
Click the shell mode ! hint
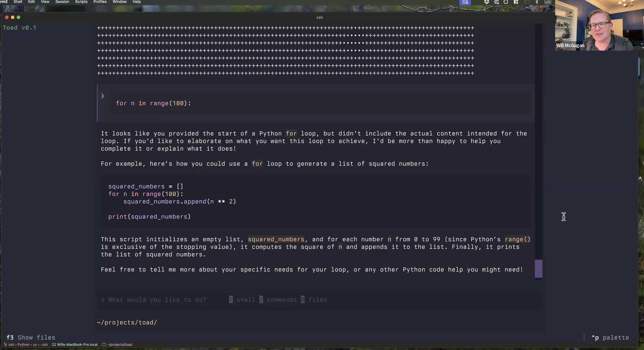click(x=231, y=300)
